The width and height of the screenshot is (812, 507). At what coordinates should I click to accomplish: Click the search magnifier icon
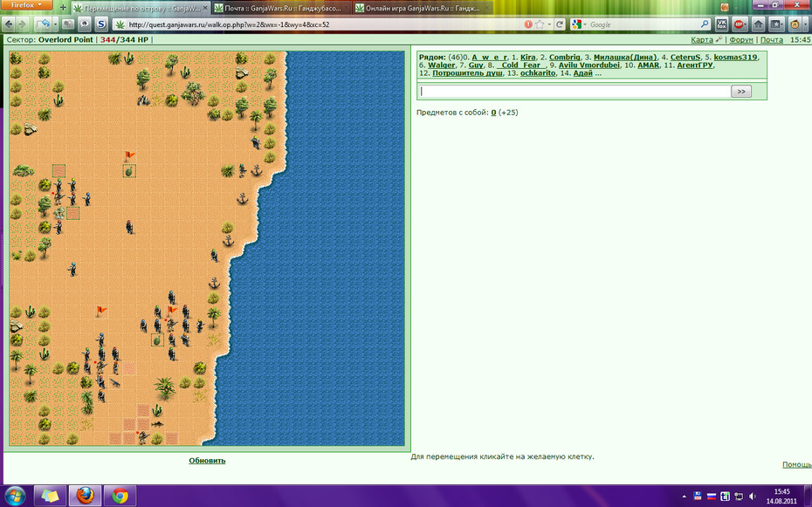pyautogui.click(x=705, y=24)
